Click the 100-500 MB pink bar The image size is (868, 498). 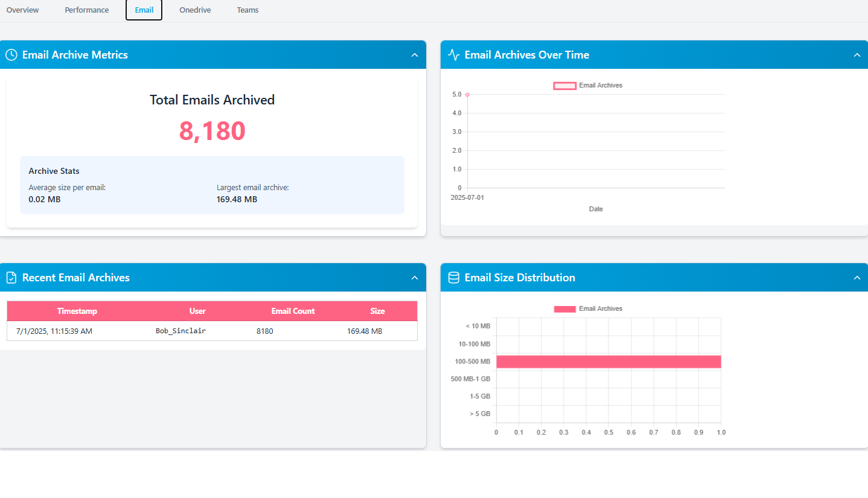coord(608,362)
